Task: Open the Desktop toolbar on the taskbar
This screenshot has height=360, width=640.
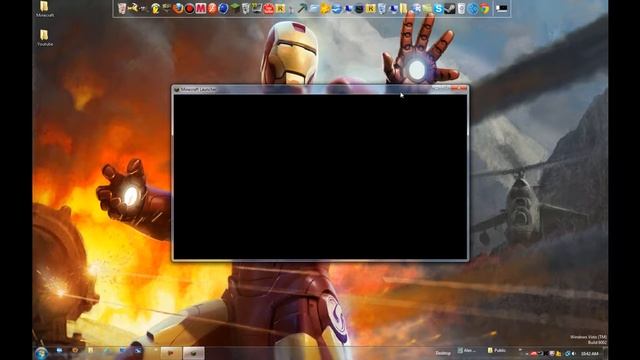Action: 443,353
